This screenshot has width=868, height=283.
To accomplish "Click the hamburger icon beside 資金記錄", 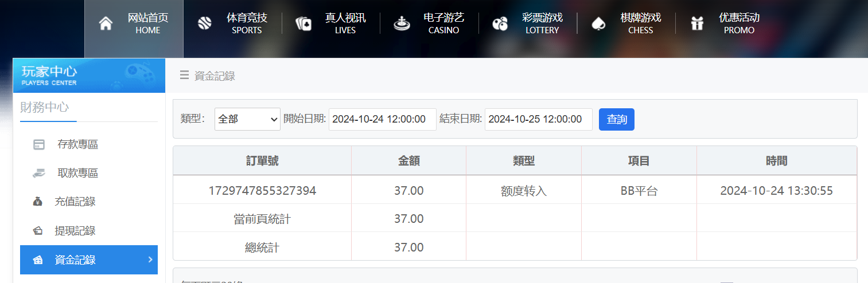I will pos(184,75).
